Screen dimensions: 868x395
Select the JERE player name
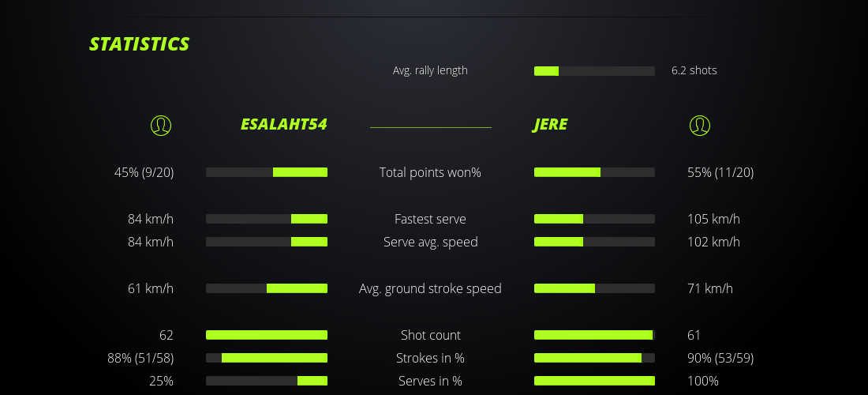(550, 125)
